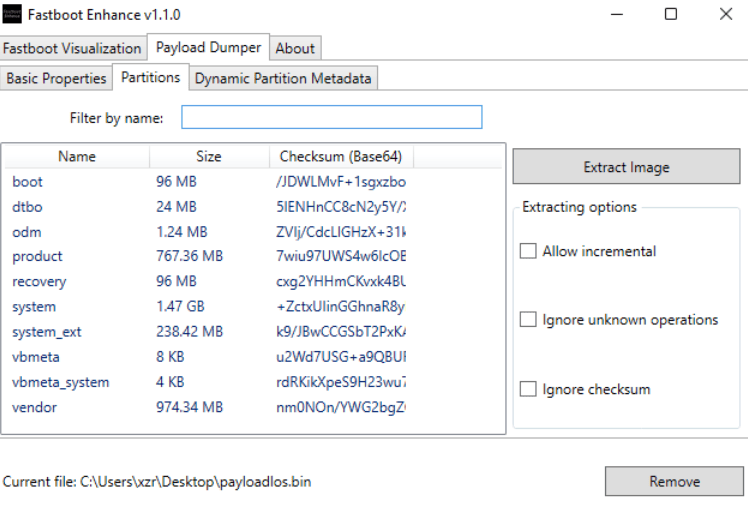748x521 pixels.
Task: Click the 767.36 MB size cell
Action: click(189, 256)
